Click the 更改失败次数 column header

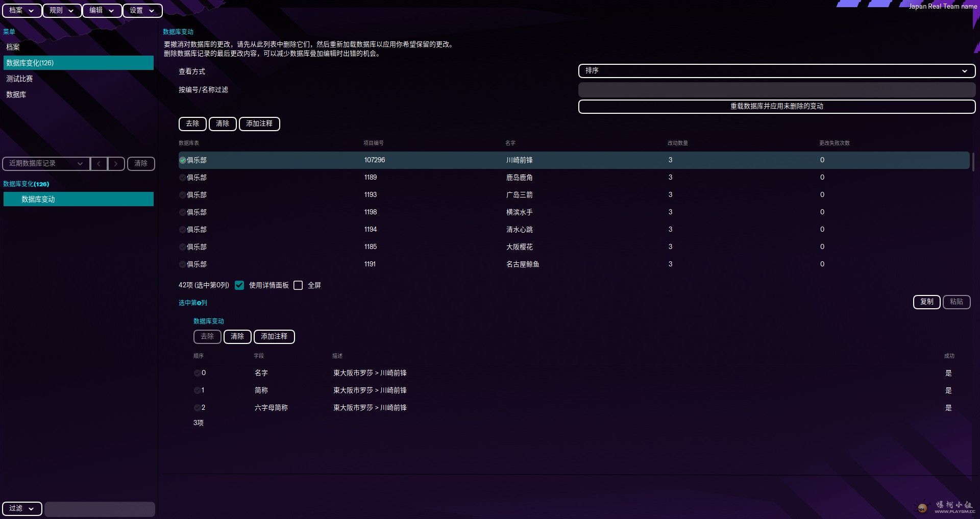pyautogui.click(x=835, y=143)
